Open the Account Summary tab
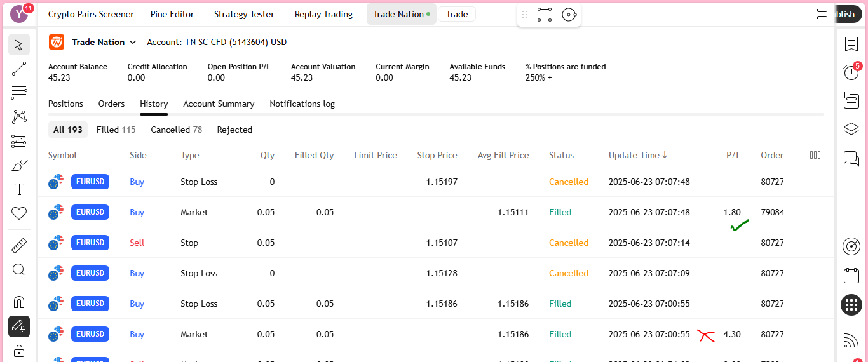Viewport: 868px width, 362px height. [219, 104]
